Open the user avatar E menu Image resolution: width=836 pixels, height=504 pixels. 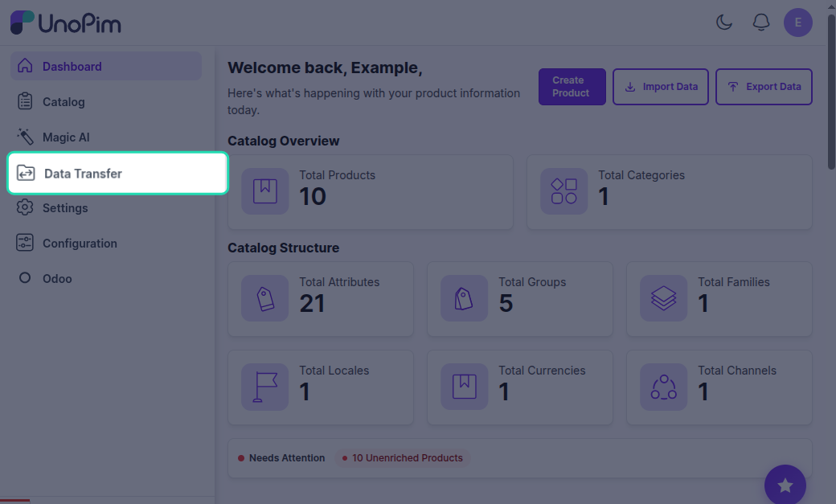coord(797,23)
